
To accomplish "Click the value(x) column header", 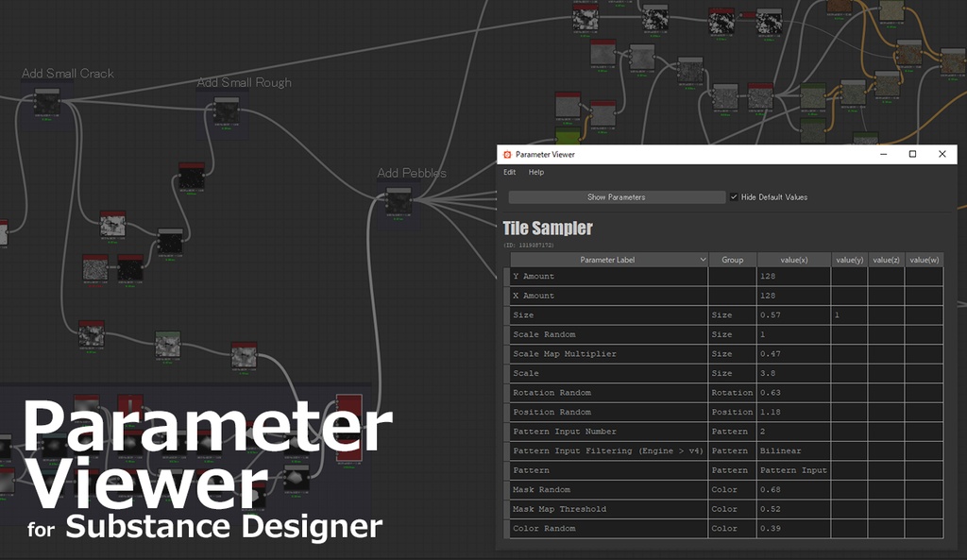I will 793,260.
